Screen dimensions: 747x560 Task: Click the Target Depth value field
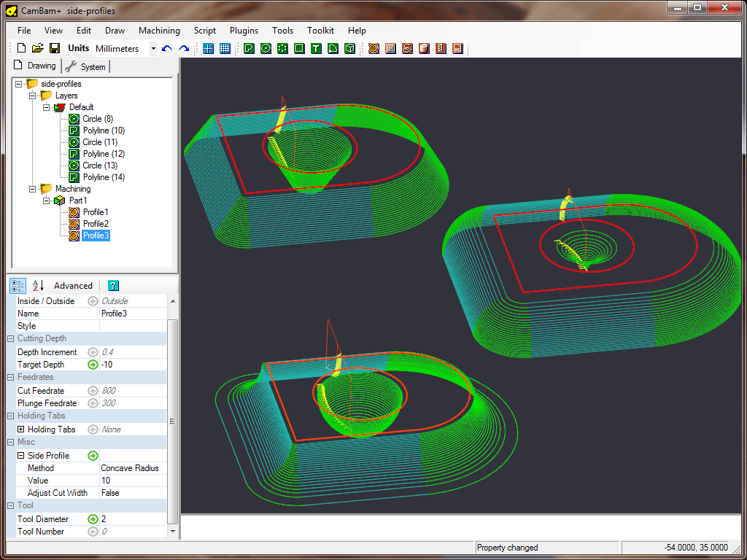click(x=131, y=365)
